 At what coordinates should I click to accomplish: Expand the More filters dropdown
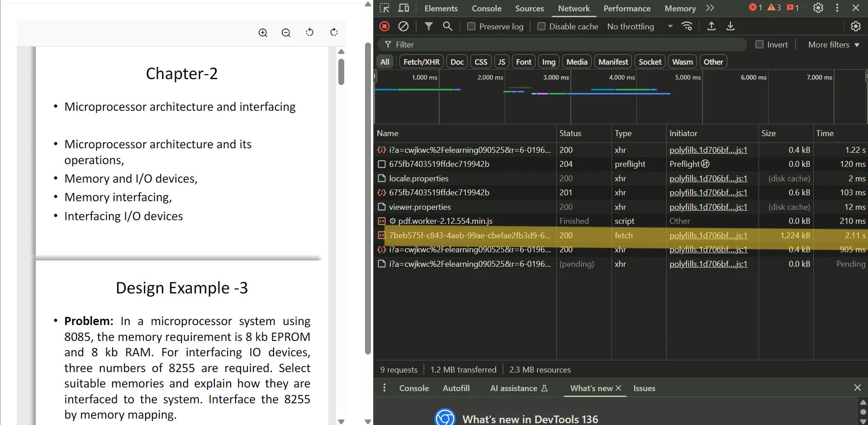point(834,44)
